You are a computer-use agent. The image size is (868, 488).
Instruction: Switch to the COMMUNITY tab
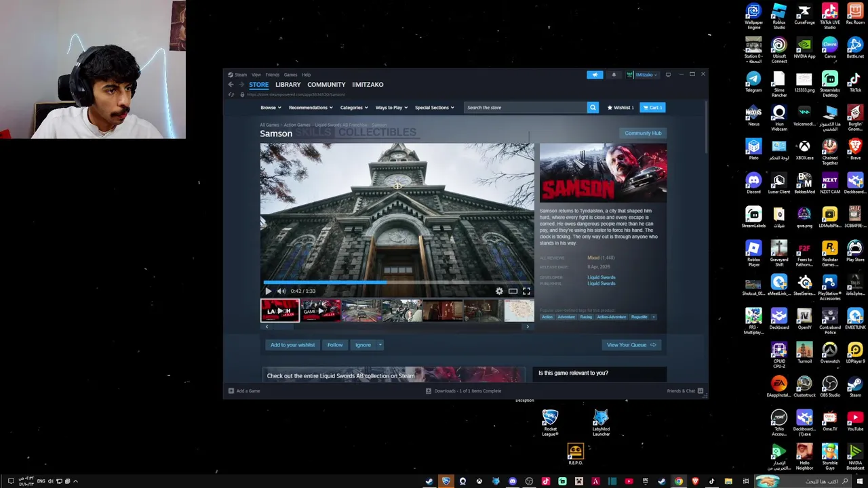pos(326,85)
